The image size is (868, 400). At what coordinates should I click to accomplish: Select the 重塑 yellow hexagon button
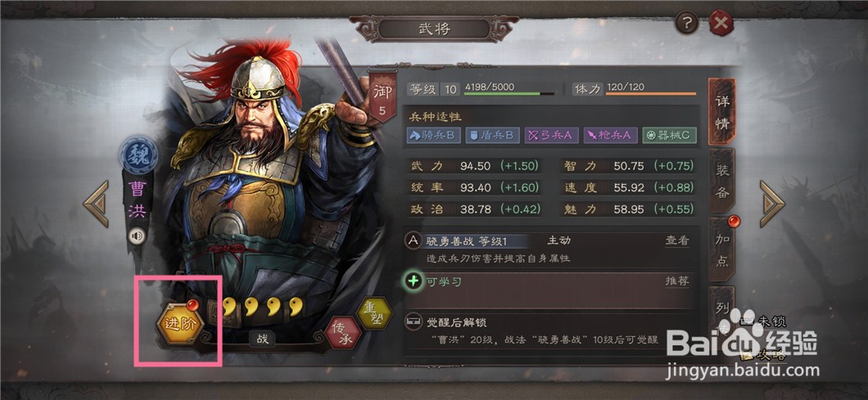coord(375,312)
